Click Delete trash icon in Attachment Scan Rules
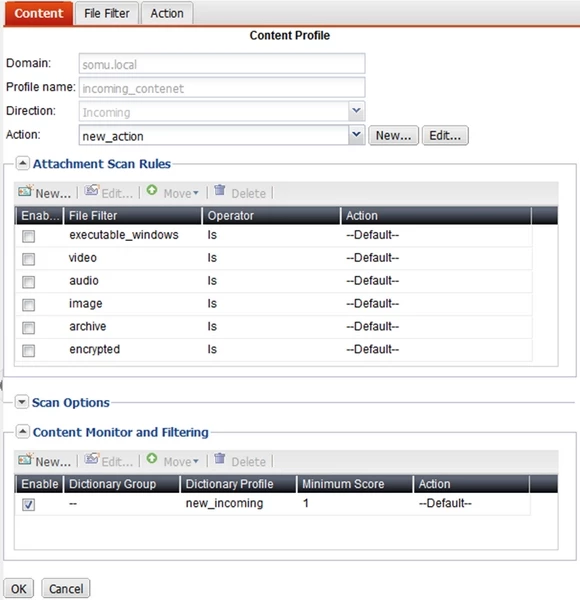This screenshot has width=580, height=600. [x=220, y=190]
